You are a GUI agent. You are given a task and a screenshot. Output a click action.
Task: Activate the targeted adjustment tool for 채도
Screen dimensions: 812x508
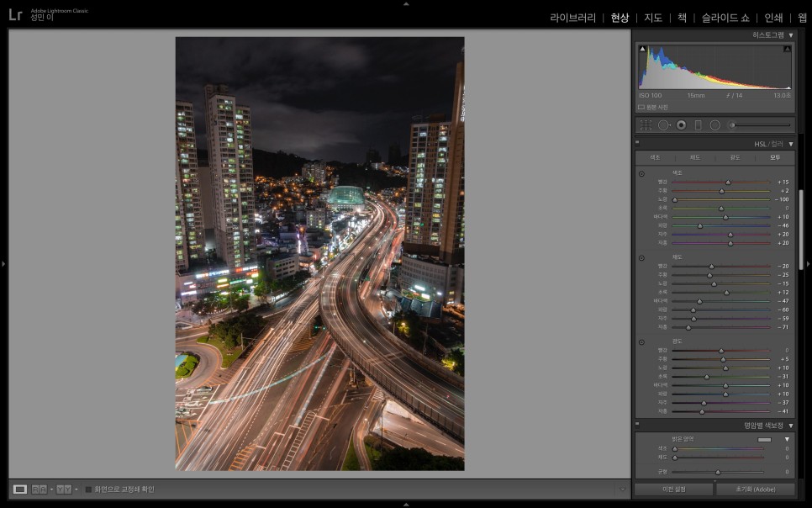coord(641,257)
